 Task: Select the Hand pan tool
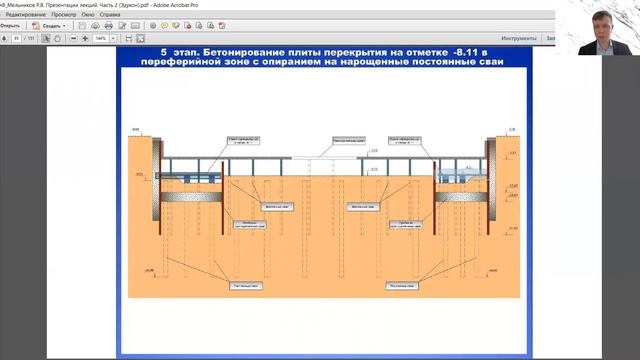pyautogui.click(x=58, y=38)
